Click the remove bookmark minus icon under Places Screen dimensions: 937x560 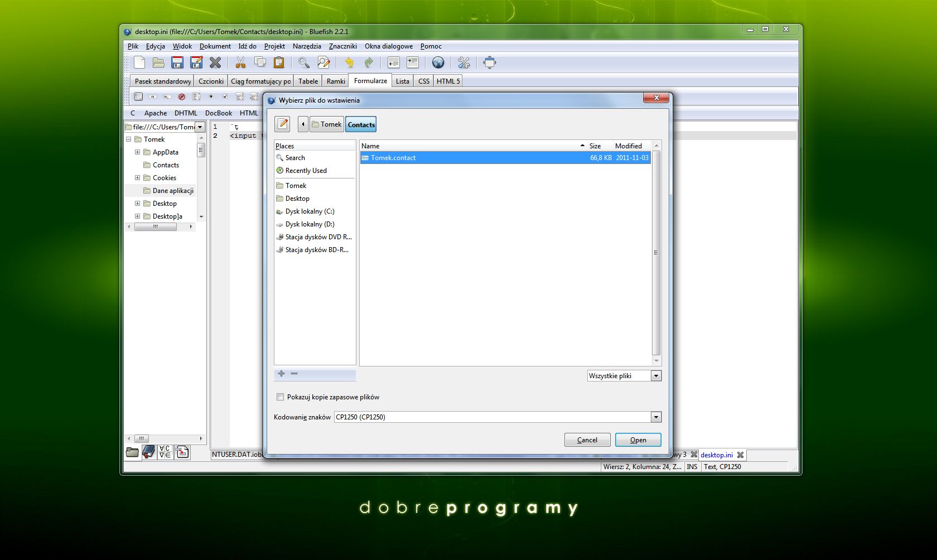click(294, 374)
